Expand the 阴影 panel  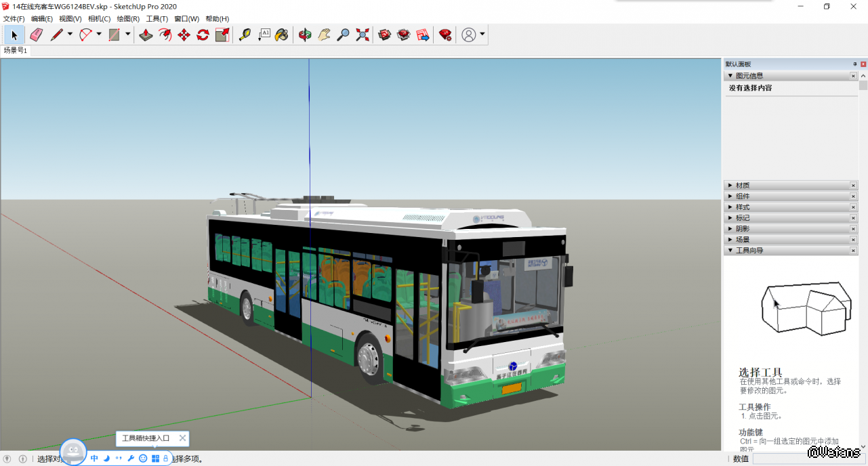tap(743, 229)
